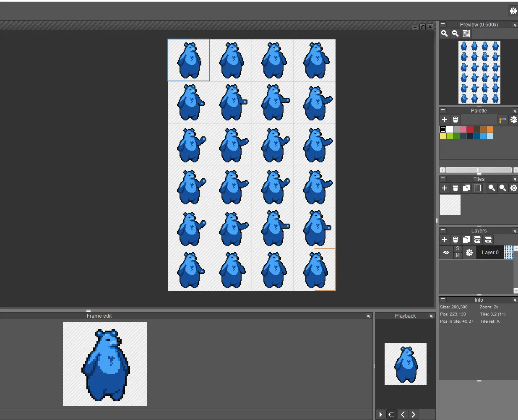Delete the selected layer
The height and width of the screenshot is (420, 518).
[456, 240]
